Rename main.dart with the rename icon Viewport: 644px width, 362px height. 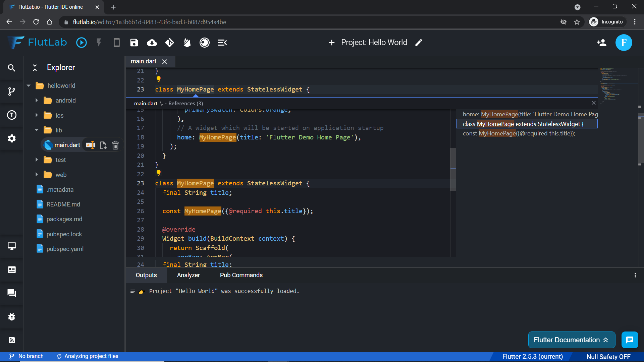pos(91,145)
